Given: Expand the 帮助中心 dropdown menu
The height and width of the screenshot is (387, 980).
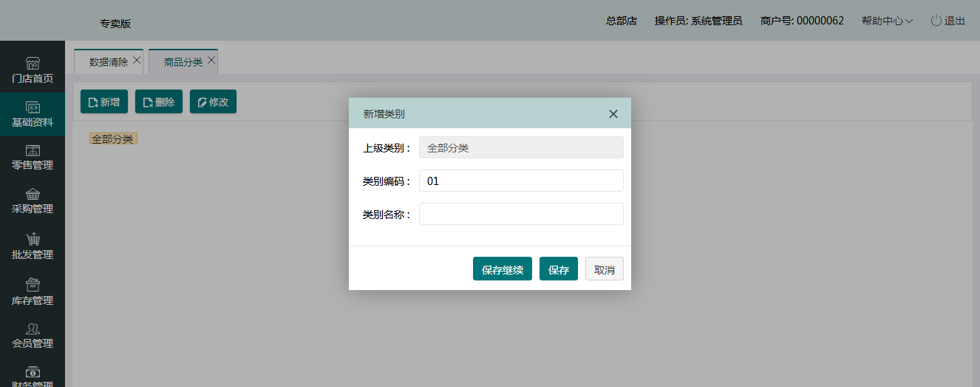Looking at the screenshot, I should pos(887,21).
